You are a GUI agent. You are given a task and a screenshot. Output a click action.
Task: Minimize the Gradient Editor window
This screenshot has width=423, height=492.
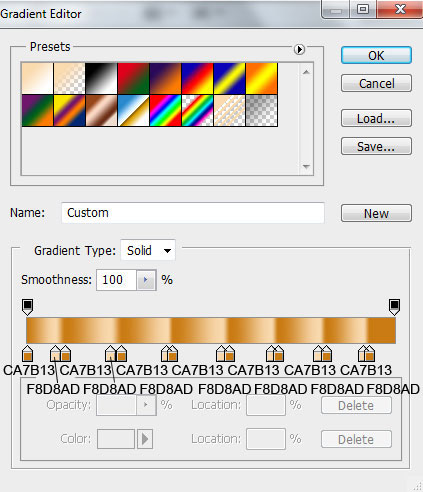(336, 10)
